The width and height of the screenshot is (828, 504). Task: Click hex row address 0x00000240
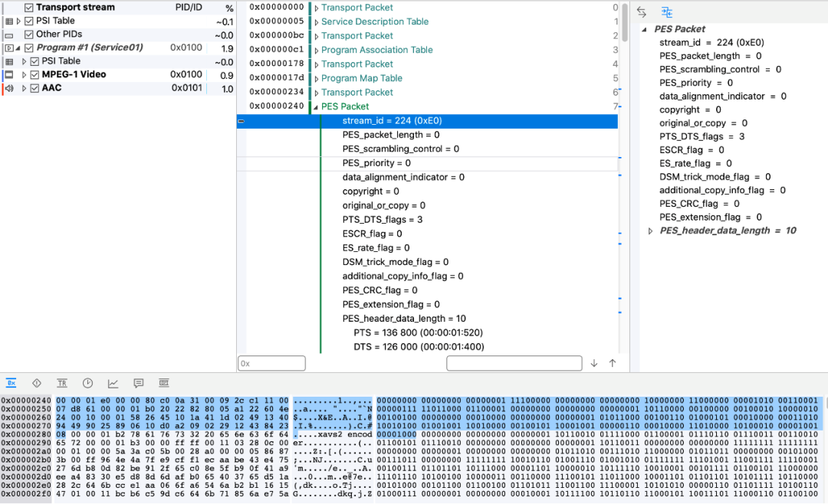26,401
